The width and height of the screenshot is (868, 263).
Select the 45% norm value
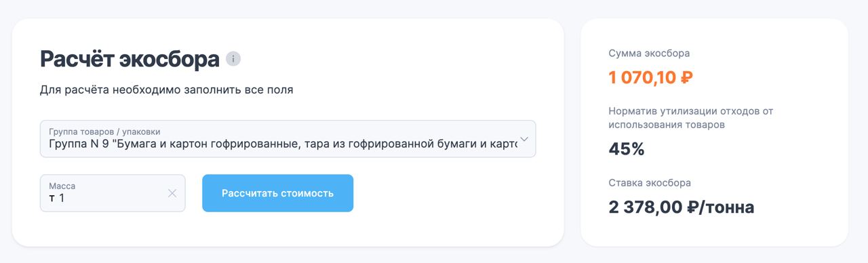(627, 148)
